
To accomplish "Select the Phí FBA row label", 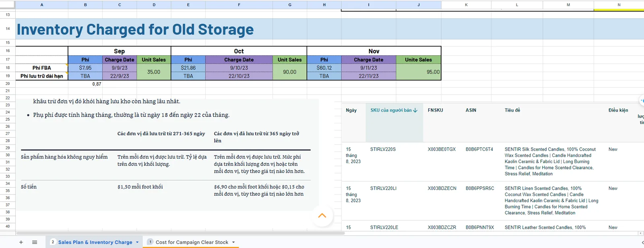I will [42, 68].
